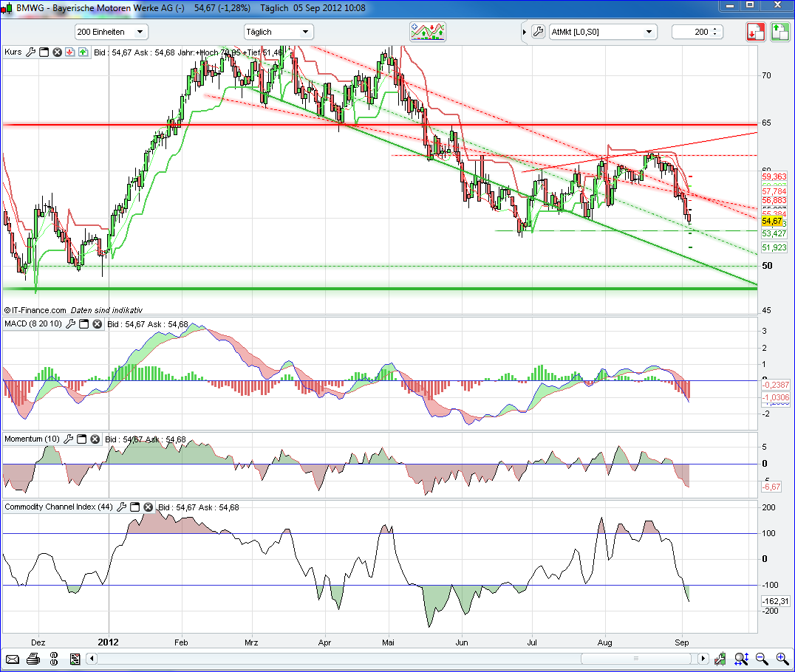Toggle the red down-arrow icon in Kurs panel

pos(69,52)
